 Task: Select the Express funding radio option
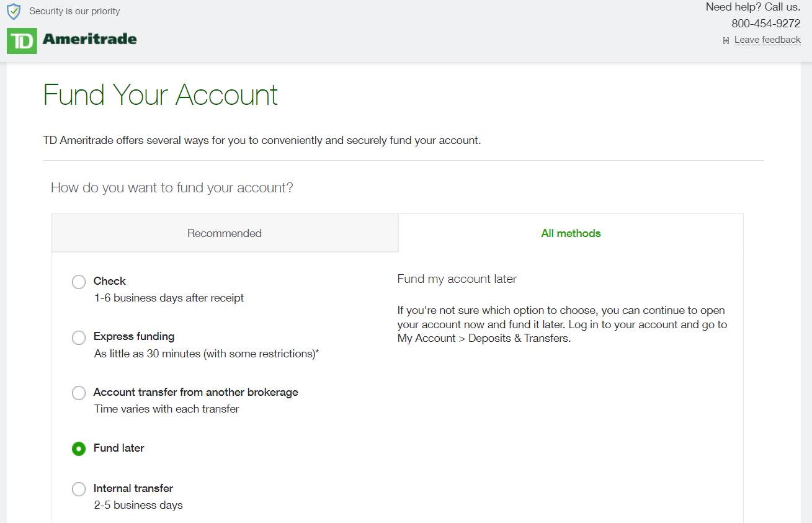79,338
